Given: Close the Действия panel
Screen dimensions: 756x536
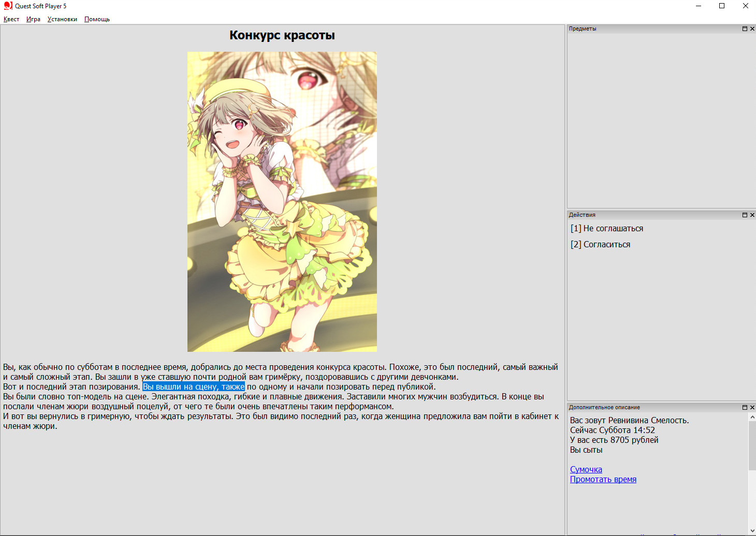Looking at the screenshot, I should [x=752, y=215].
